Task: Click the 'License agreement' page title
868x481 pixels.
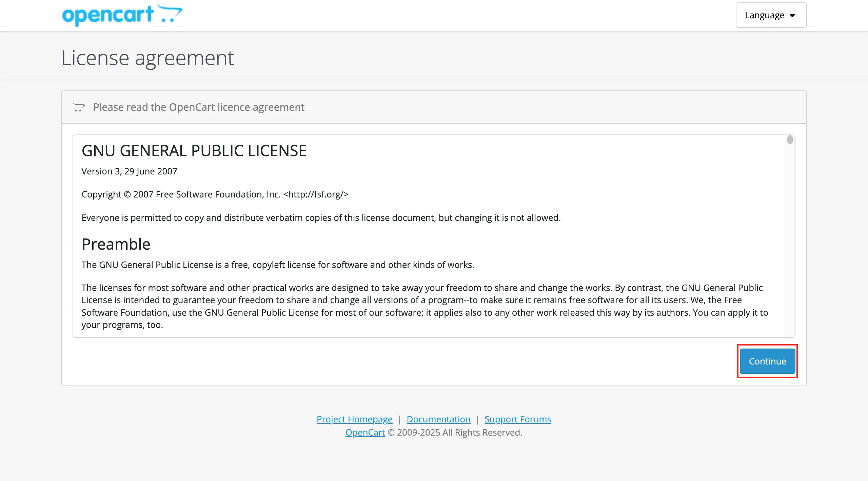Action: click(147, 58)
